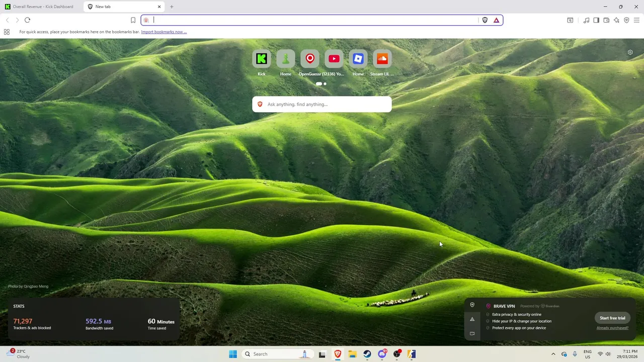Open the tab search icon in toolbar
This screenshot has height=362, width=644.
(570, 20)
